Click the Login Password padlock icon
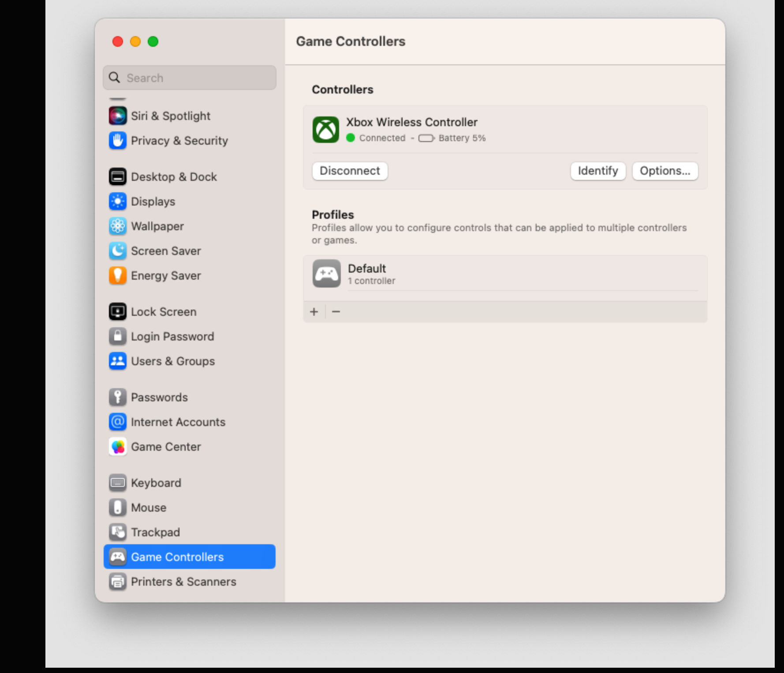The height and width of the screenshot is (673, 784). 118,336
